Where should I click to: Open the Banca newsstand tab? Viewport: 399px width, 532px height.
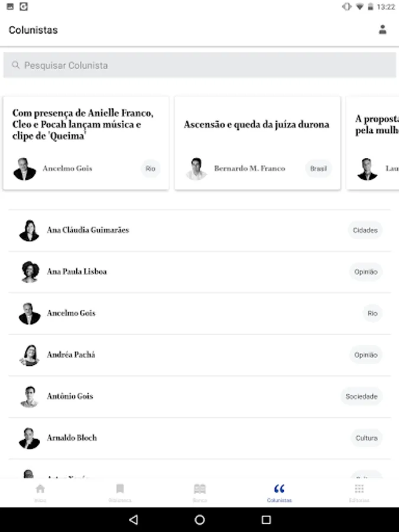(200, 492)
